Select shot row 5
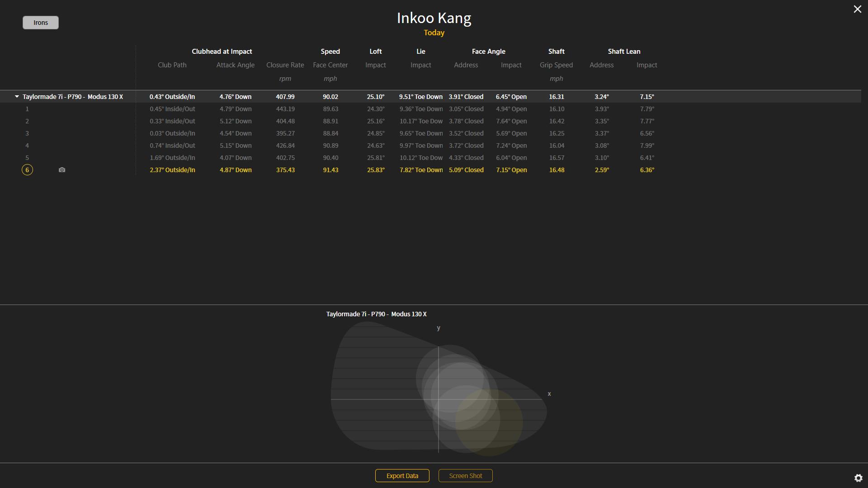868x488 pixels. [x=430, y=158]
